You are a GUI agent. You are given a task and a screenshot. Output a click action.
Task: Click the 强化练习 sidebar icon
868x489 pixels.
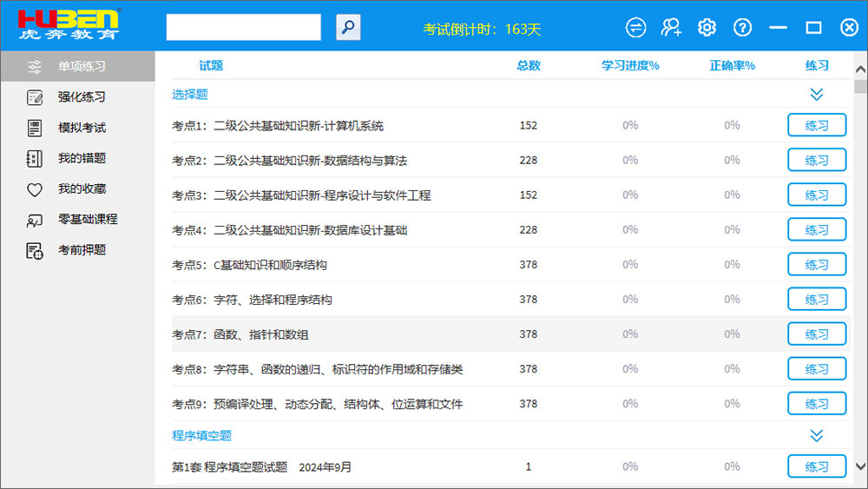[35, 97]
